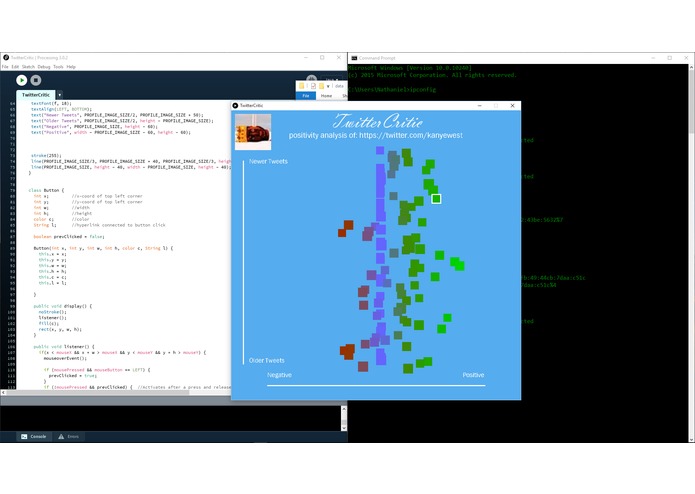Viewport: 695px width, 494px height.
Task: Open File tab in Explorer window
Action: pyautogui.click(x=306, y=96)
